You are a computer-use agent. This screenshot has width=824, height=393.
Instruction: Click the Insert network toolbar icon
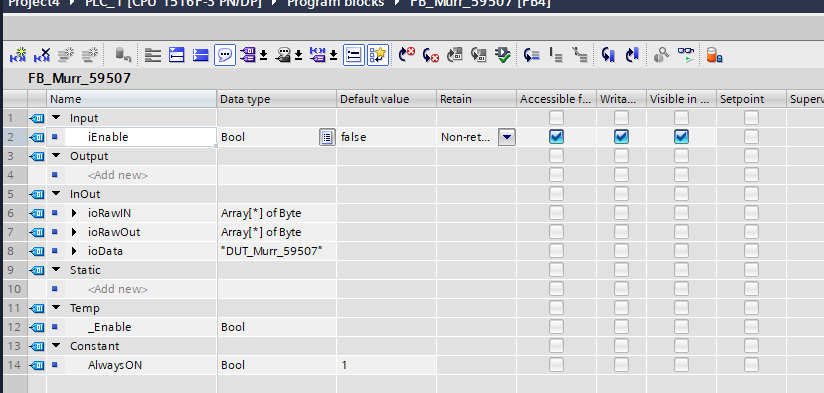[18, 55]
